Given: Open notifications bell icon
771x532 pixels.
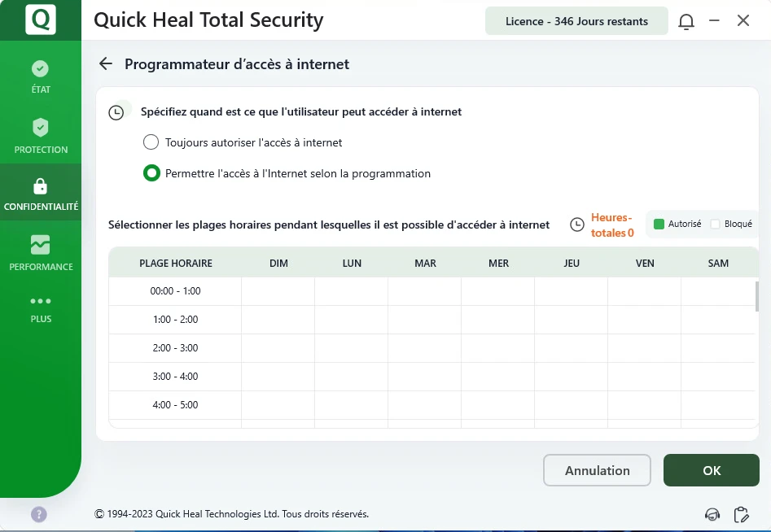Looking at the screenshot, I should (686, 21).
